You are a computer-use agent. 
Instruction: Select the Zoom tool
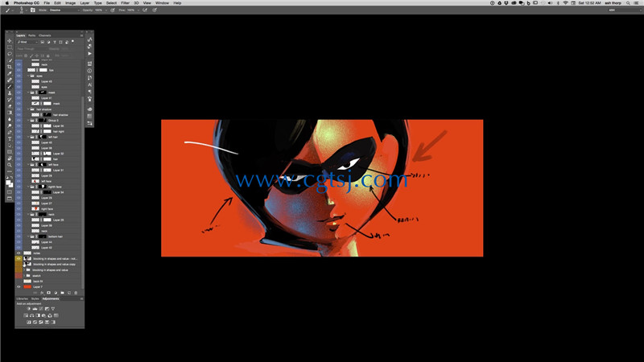10,165
